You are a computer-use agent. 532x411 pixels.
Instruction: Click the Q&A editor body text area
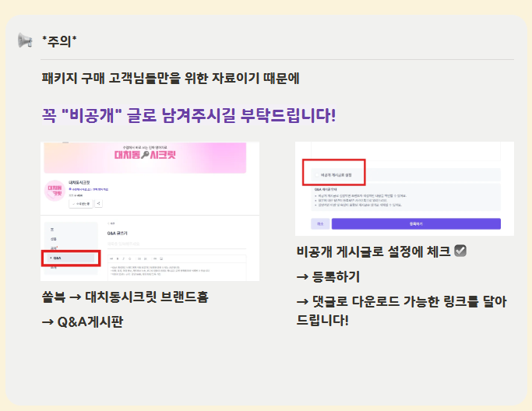click(177, 272)
